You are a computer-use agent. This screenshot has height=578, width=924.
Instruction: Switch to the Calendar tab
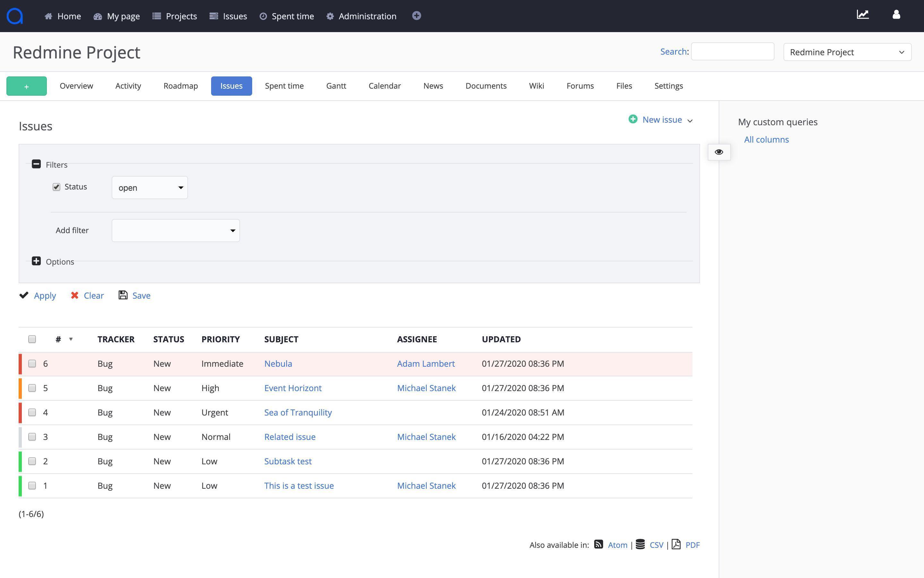[384, 86]
